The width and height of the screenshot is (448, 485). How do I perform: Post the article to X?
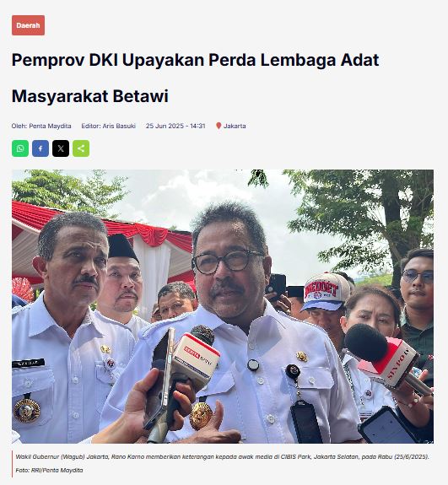pyautogui.click(x=61, y=148)
